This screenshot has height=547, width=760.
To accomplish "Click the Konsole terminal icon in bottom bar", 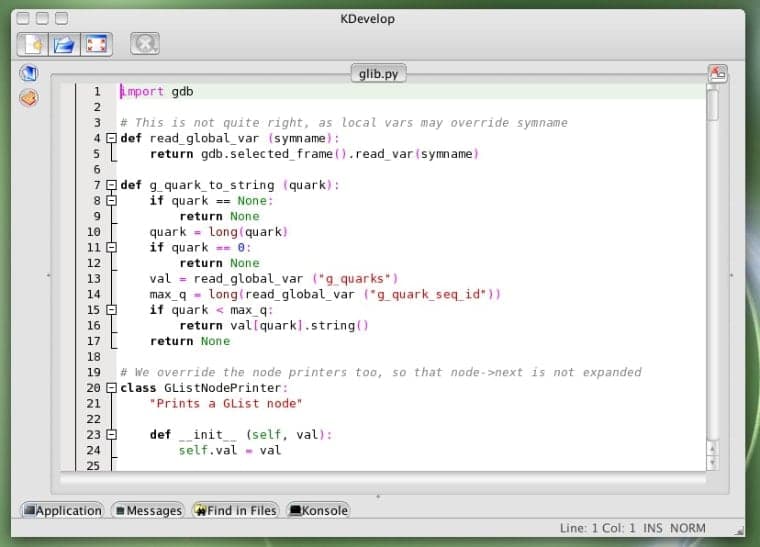I will (x=296, y=511).
